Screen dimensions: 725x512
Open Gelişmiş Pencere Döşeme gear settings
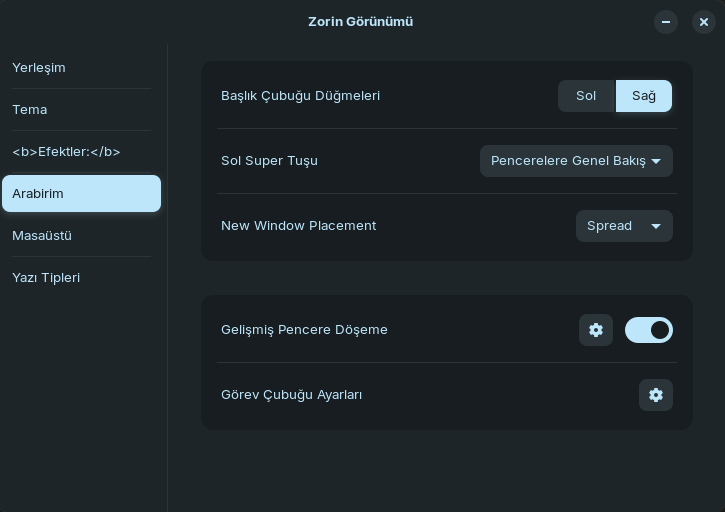click(596, 330)
